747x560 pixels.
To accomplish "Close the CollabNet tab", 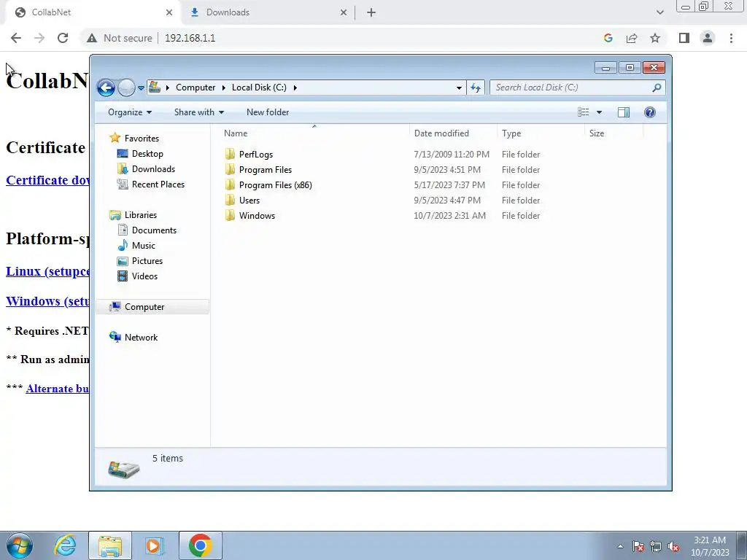I will click(169, 12).
